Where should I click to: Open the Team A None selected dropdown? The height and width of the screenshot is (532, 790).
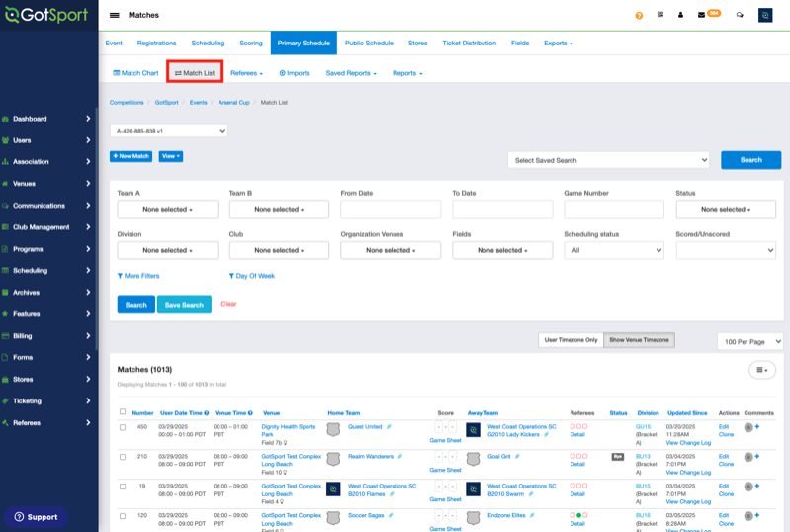[x=167, y=209]
